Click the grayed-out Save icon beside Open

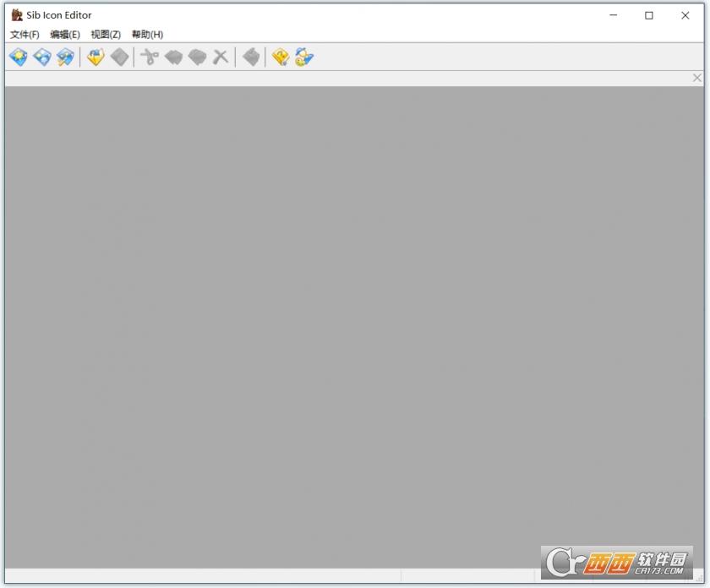tap(119, 57)
